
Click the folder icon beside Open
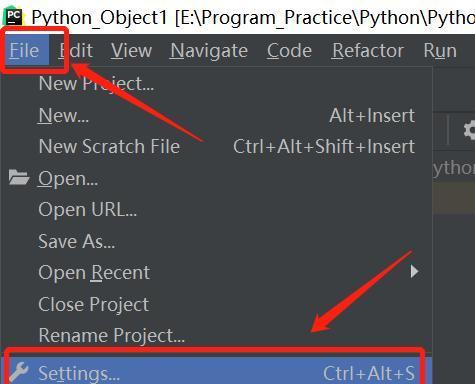[19, 177]
